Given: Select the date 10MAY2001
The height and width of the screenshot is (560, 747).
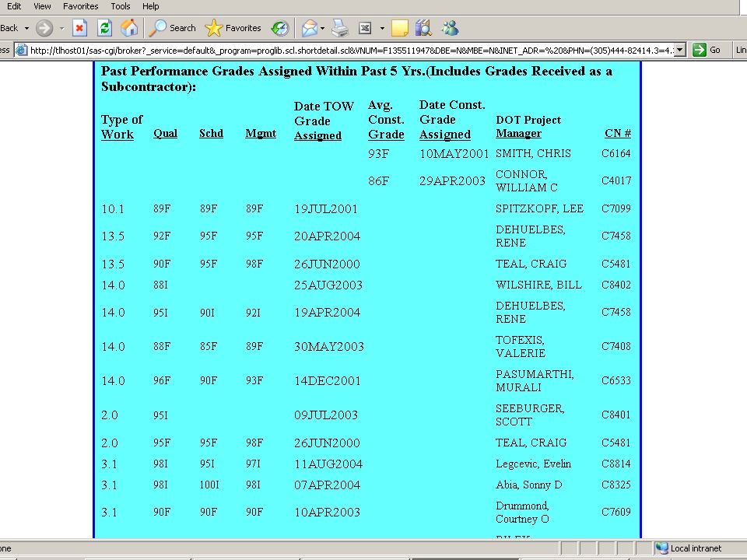Looking at the screenshot, I should point(454,154).
